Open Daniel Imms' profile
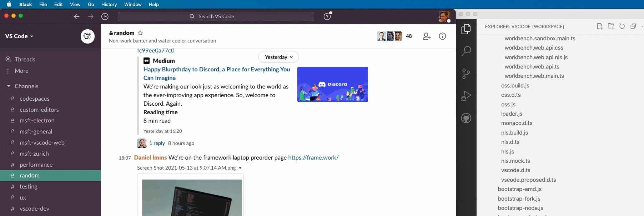The image size is (644, 216). pyautogui.click(x=150, y=157)
